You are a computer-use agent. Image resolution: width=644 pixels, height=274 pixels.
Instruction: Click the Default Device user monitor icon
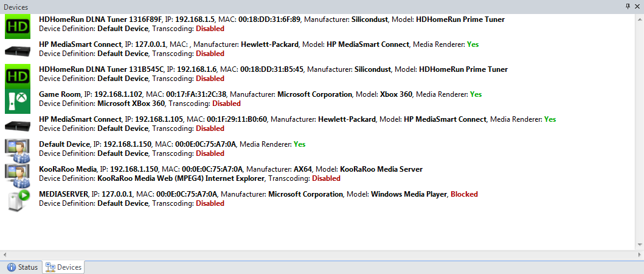[x=16, y=151]
